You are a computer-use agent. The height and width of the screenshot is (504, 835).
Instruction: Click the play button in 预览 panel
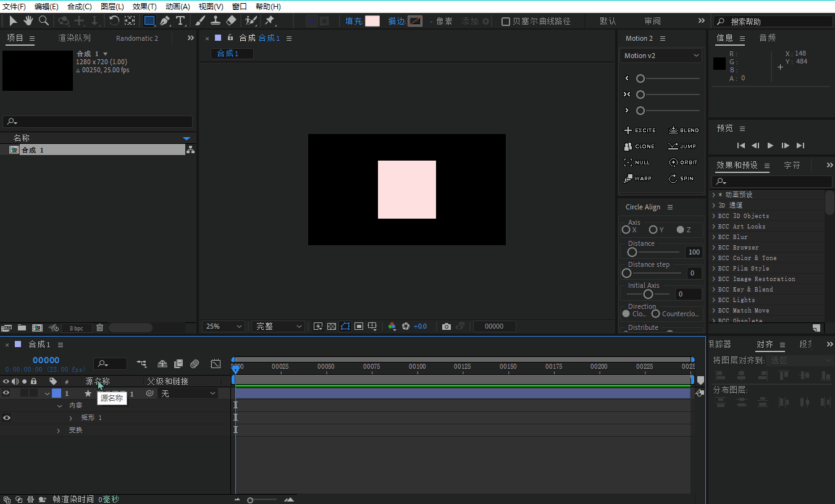click(770, 146)
